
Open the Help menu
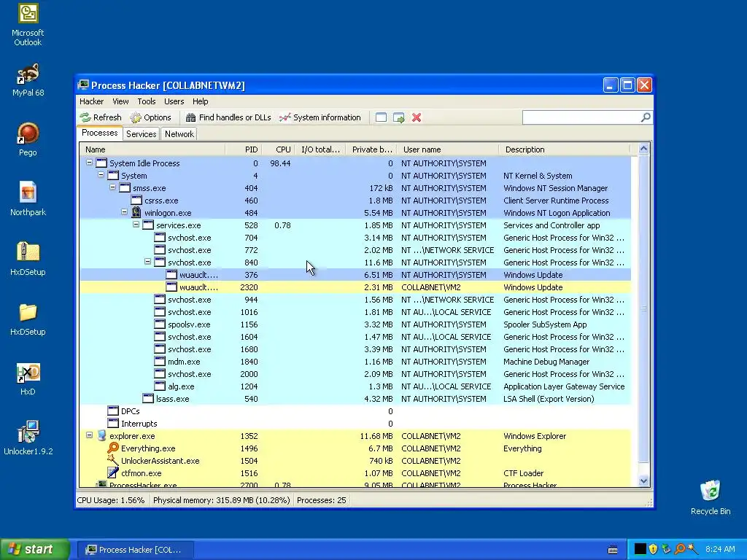(200, 101)
